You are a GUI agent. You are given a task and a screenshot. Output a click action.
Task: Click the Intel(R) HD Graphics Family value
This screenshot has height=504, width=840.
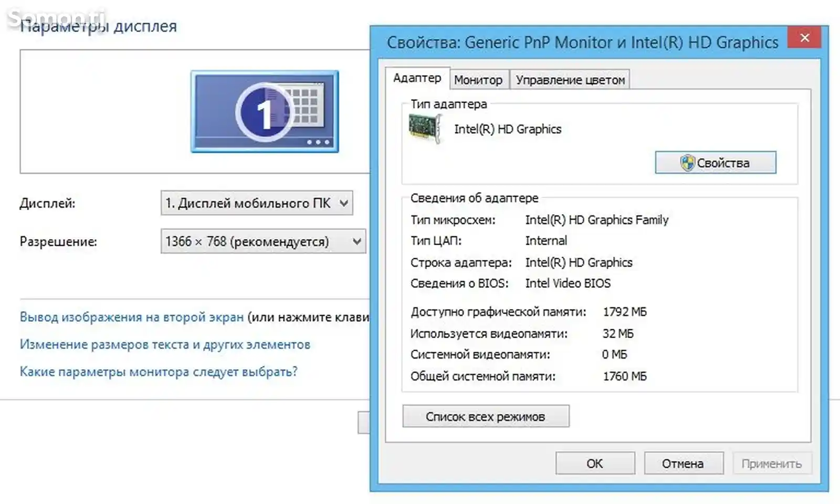pos(597,220)
